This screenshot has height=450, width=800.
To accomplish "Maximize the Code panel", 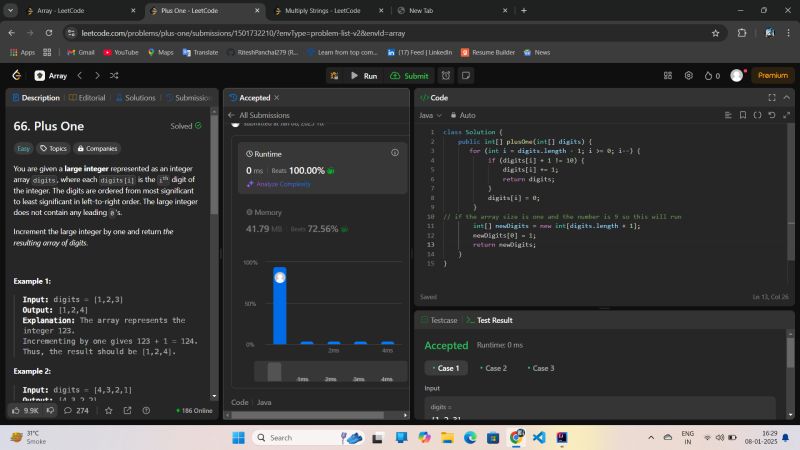I will coord(772,97).
